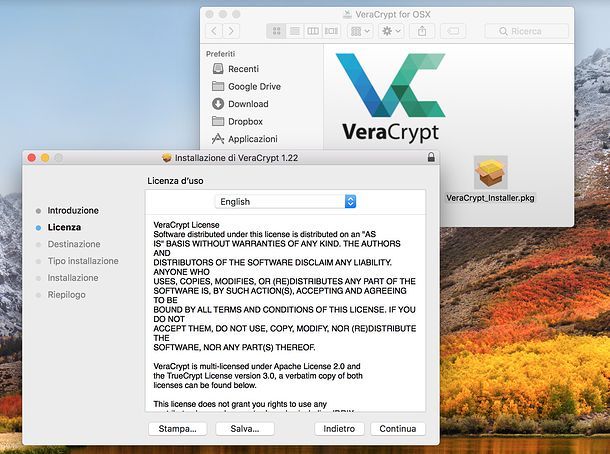Click the Indietro button
Image resolution: width=610 pixels, height=454 pixels.
[x=339, y=429]
